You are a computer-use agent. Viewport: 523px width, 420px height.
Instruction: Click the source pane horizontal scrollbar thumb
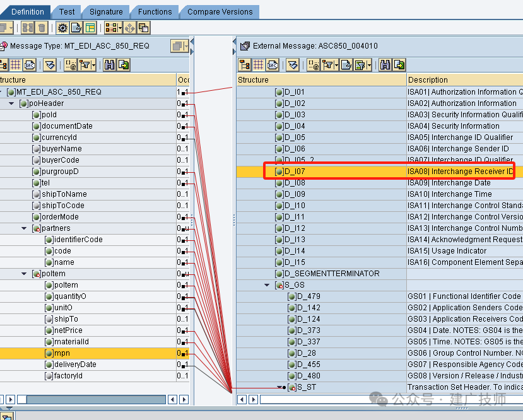coord(96,399)
